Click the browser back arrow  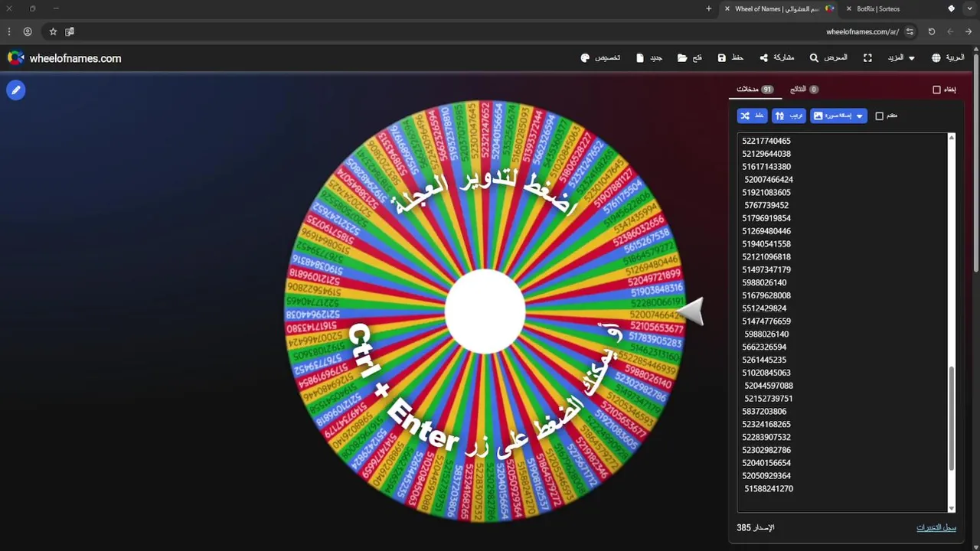(950, 31)
